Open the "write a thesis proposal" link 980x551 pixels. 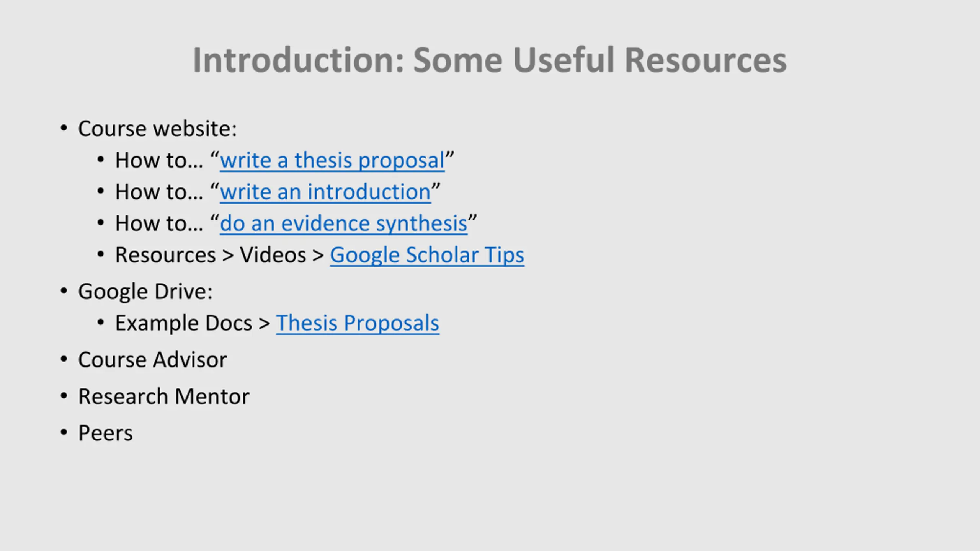click(x=332, y=160)
